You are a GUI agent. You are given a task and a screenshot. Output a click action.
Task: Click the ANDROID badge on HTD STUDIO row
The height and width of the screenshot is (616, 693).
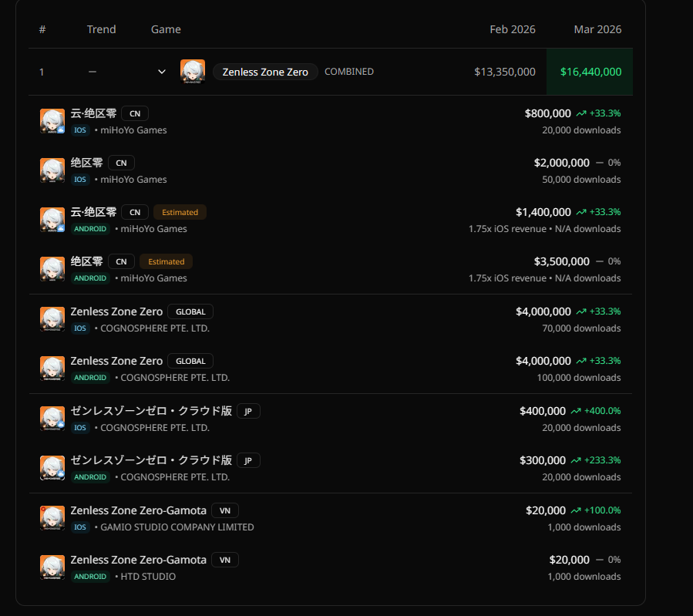(90, 576)
